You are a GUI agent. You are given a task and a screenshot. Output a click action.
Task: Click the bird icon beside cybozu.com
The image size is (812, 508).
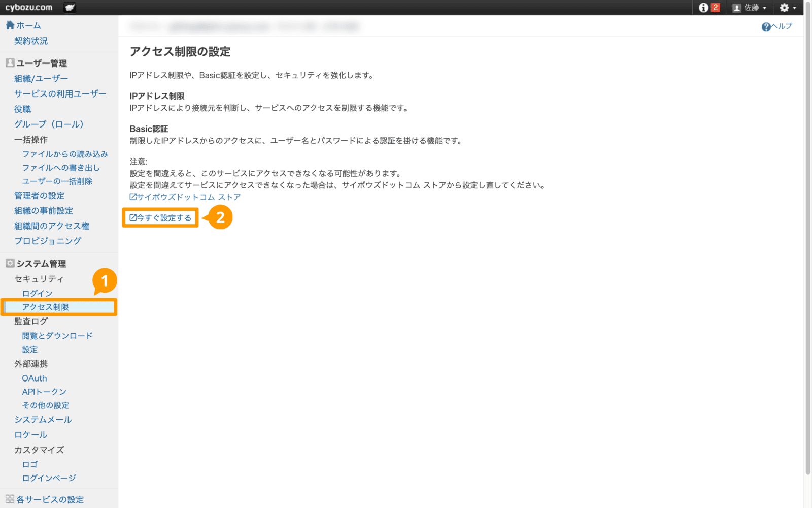(70, 7)
